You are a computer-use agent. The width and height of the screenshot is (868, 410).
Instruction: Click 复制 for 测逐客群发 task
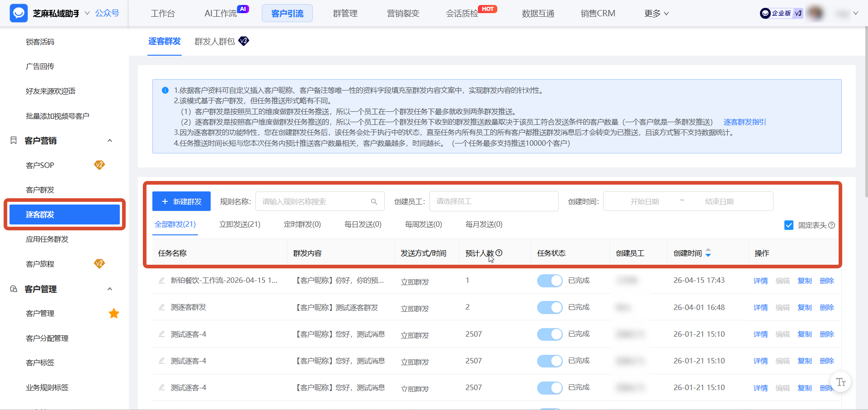pyautogui.click(x=805, y=307)
